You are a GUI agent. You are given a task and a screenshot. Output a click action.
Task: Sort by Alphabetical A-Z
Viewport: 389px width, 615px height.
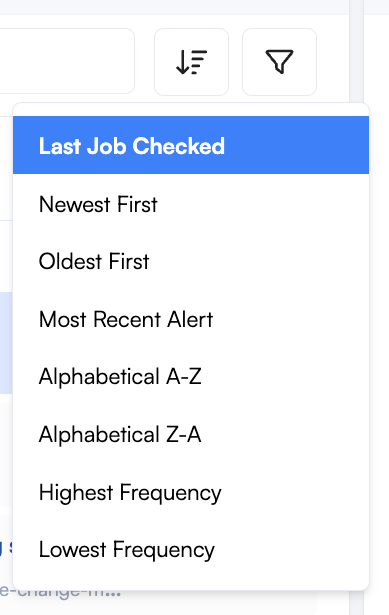pos(191,377)
